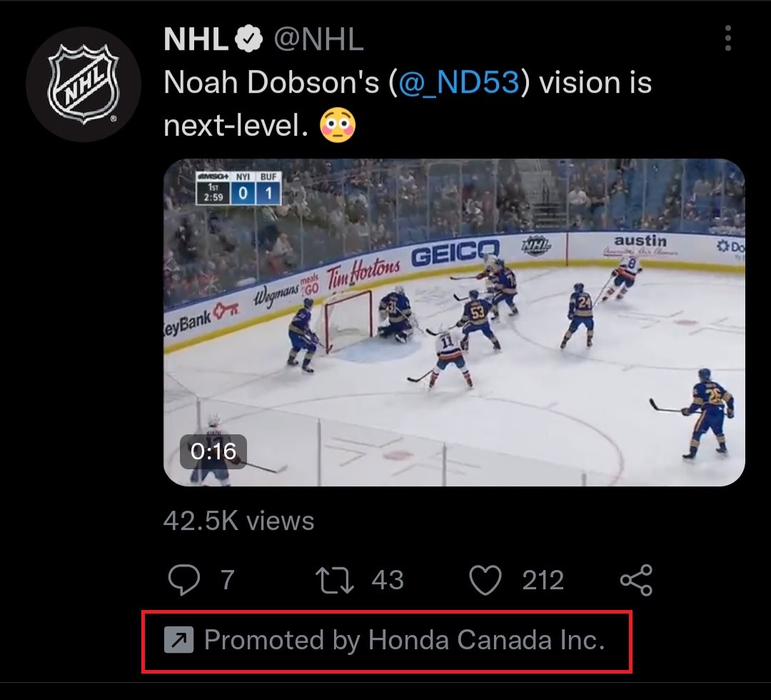Open the @NHL handle link
The image size is (771, 700).
(x=319, y=40)
